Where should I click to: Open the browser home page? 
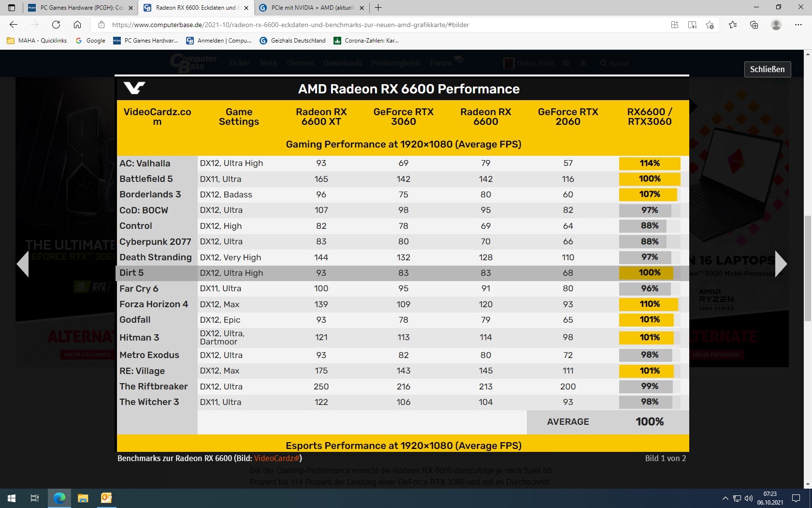click(77, 25)
